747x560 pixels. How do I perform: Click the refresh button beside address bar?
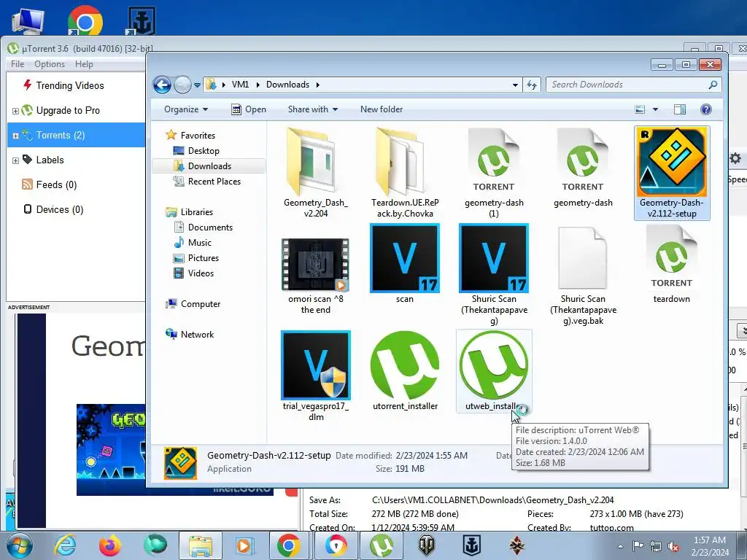pyautogui.click(x=532, y=85)
